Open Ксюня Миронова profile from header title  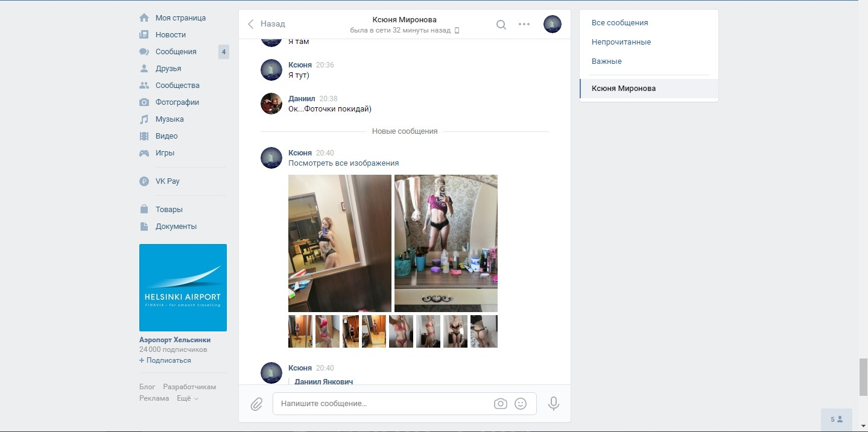tap(405, 20)
